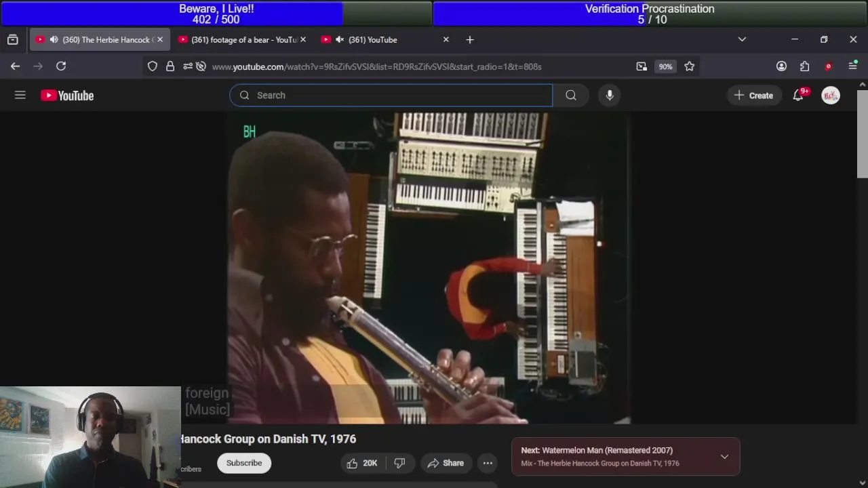Open the Firefox tab overview button

coord(13,39)
